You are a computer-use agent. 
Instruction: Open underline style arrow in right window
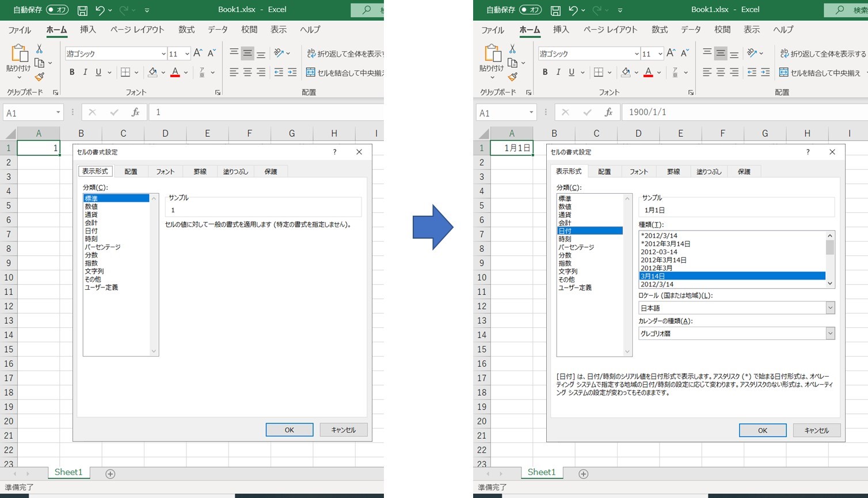[583, 72]
